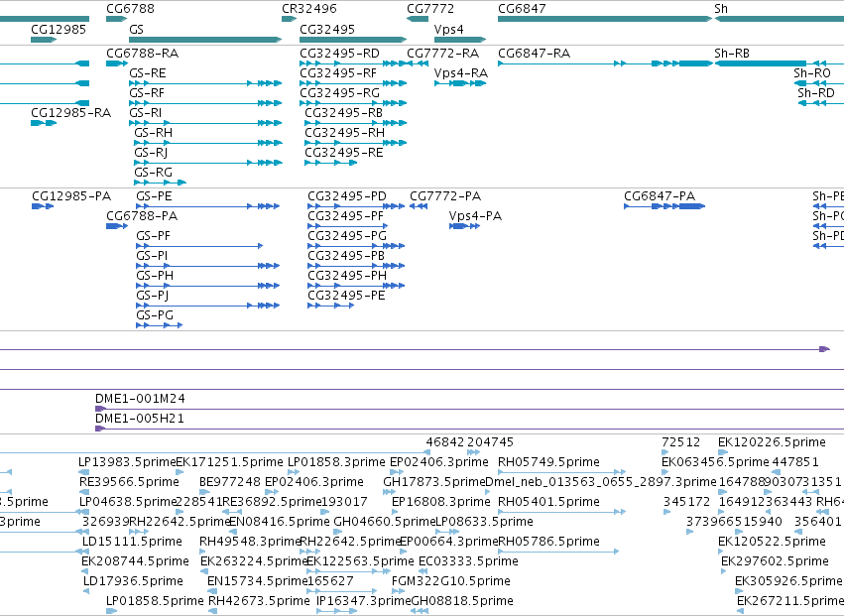Click protein CG6847-PA
Viewport: 844px width, 616px height.
click(x=664, y=206)
